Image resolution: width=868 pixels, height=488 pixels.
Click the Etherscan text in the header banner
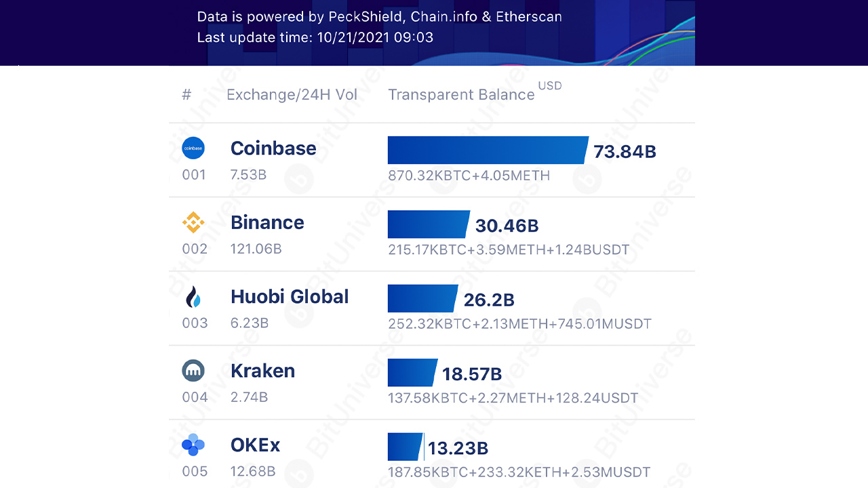(528, 16)
